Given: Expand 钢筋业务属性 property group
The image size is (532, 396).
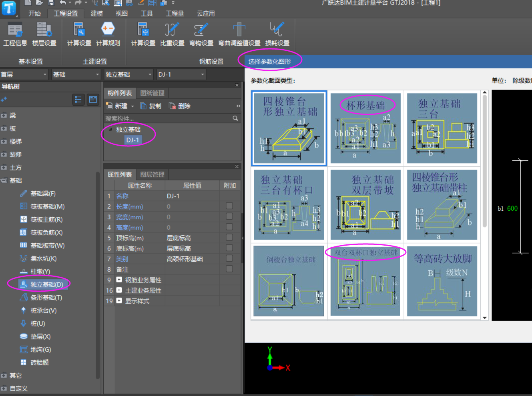Looking at the screenshot, I should (x=119, y=280).
